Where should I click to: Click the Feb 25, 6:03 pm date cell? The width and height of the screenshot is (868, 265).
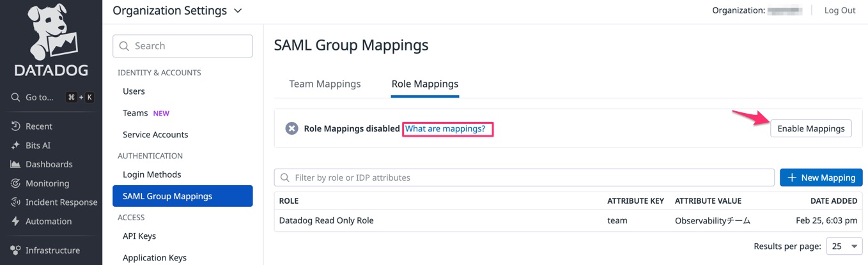(x=826, y=221)
